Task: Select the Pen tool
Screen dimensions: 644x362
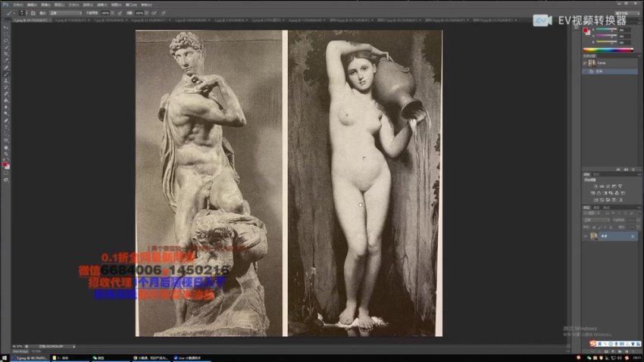Action: coord(6,120)
